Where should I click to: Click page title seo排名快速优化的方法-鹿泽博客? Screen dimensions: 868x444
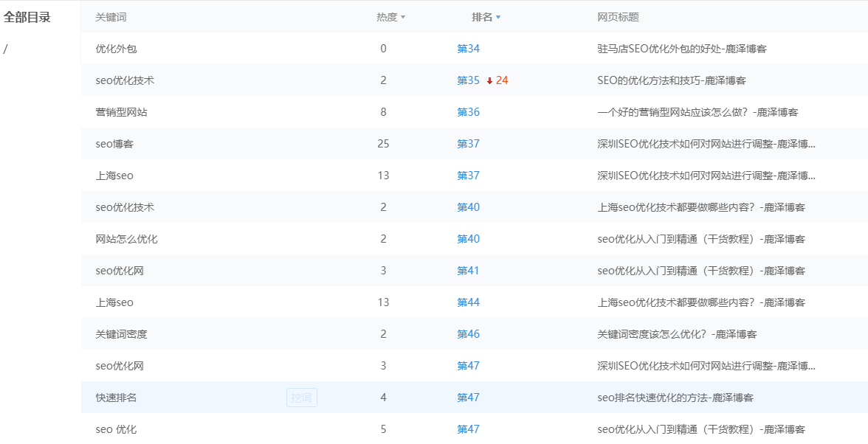pyautogui.click(x=675, y=398)
